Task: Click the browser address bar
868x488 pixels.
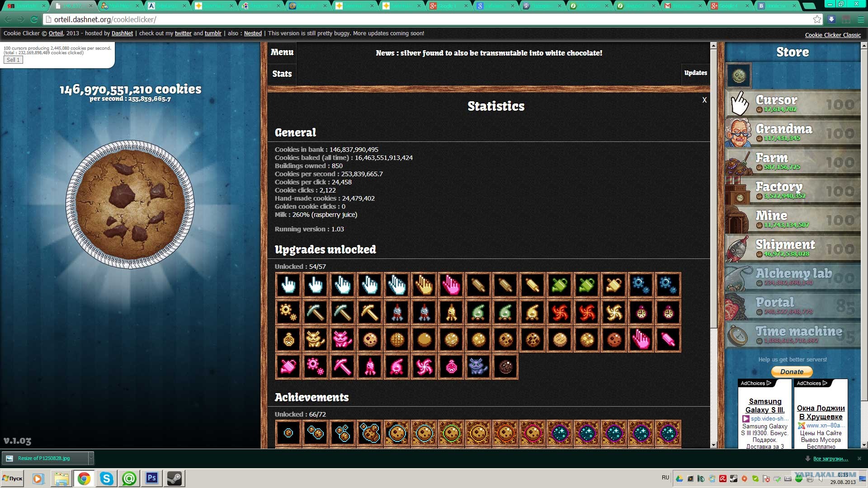Action: point(432,19)
